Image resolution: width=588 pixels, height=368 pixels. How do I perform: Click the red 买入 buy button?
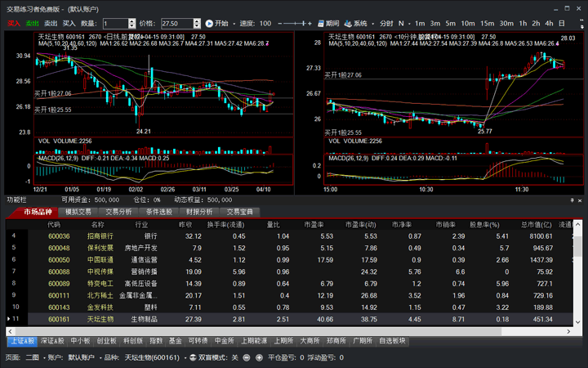pyautogui.click(x=14, y=23)
